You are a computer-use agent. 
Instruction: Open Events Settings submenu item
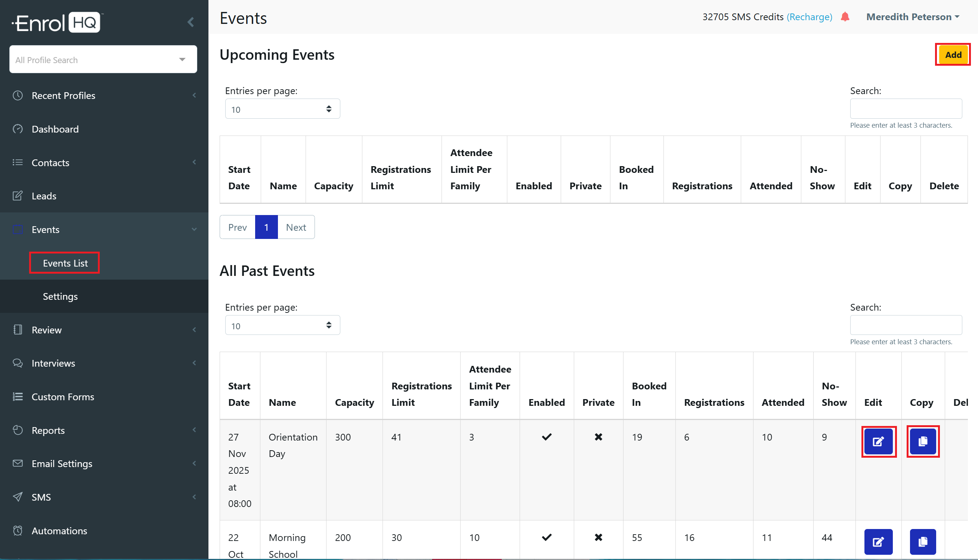tap(60, 296)
